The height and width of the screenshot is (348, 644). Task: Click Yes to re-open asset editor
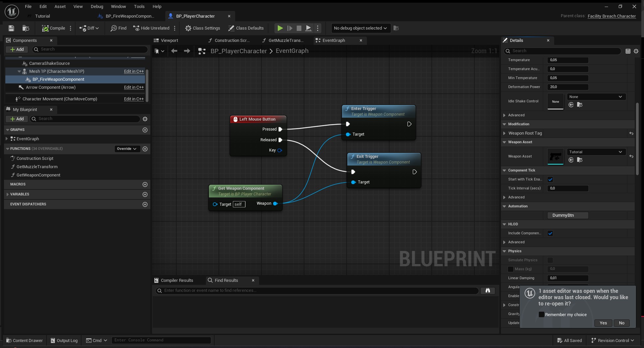coord(603,323)
